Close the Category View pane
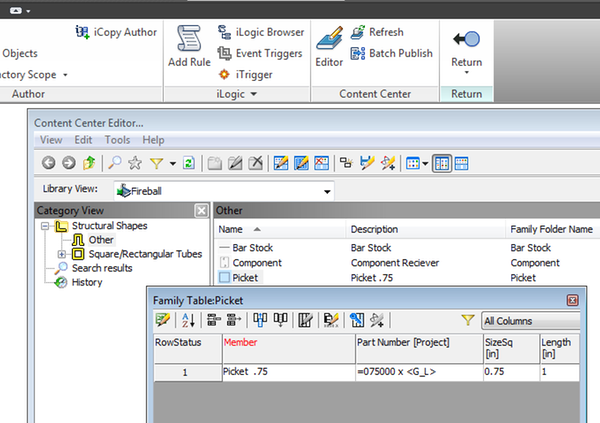 (x=201, y=211)
